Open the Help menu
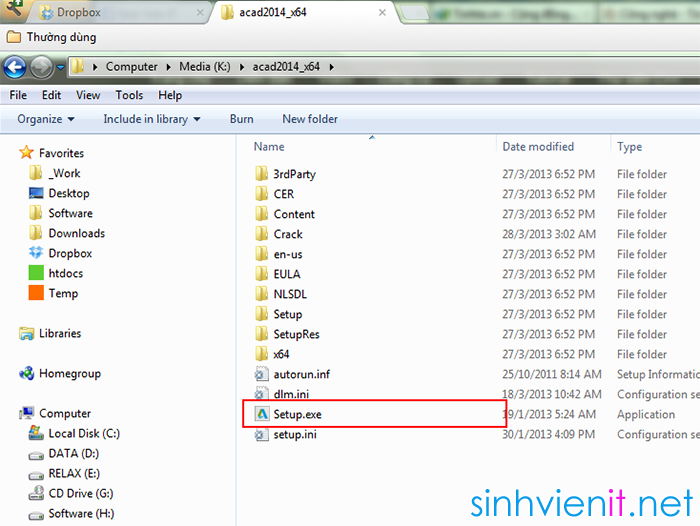The width and height of the screenshot is (700, 526). (x=170, y=95)
